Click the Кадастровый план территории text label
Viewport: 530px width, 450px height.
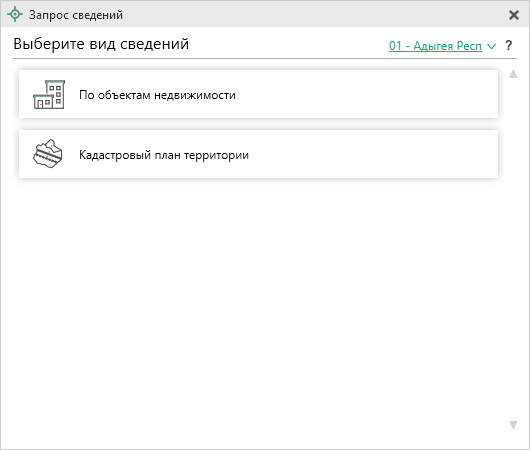tap(164, 155)
